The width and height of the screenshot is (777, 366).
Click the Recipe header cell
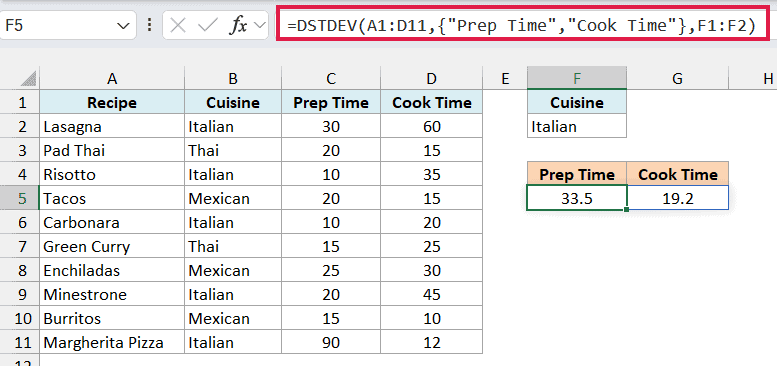coord(112,103)
